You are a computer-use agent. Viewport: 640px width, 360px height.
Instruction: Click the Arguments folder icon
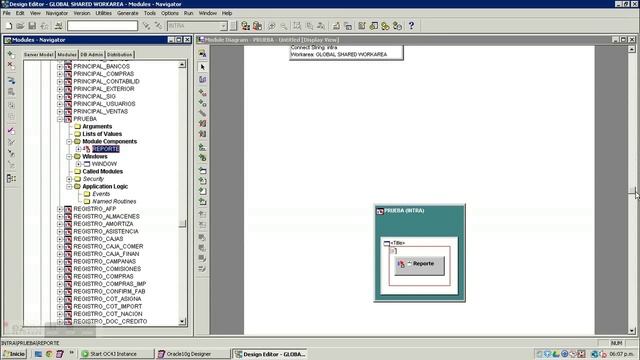[x=78, y=127]
